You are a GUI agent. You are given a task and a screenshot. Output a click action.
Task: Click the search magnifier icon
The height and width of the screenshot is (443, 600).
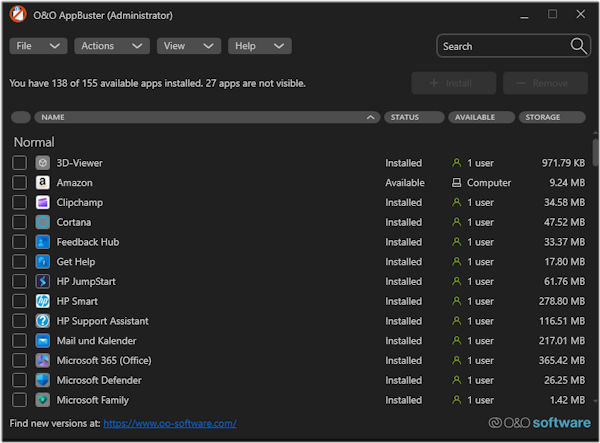point(578,46)
